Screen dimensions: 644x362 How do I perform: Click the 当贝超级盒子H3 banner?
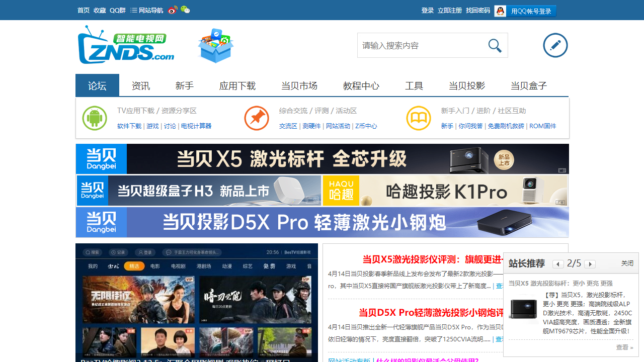tap(199, 191)
